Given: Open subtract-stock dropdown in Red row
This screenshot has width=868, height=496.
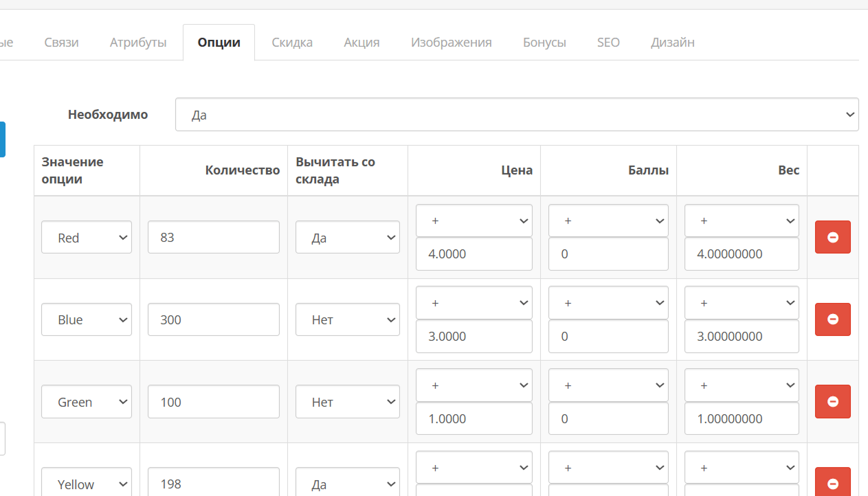Looking at the screenshot, I should click(348, 237).
